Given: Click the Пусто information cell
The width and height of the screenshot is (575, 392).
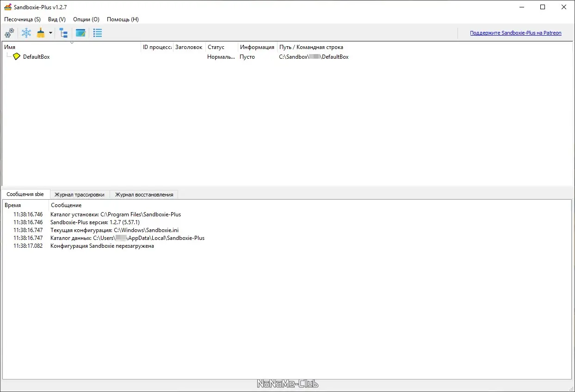Looking at the screenshot, I should (x=247, y=57).
